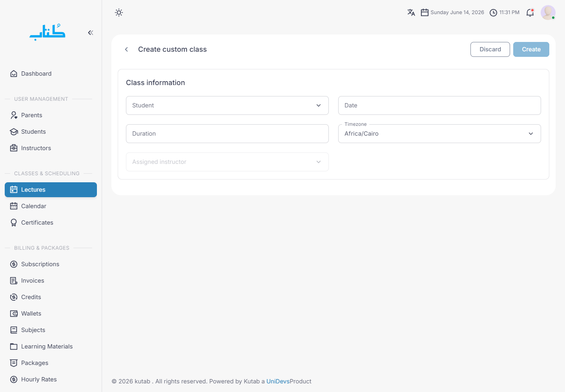Click the calendar icon beside the date
The image size is (565, 392).
pos(425,13)
